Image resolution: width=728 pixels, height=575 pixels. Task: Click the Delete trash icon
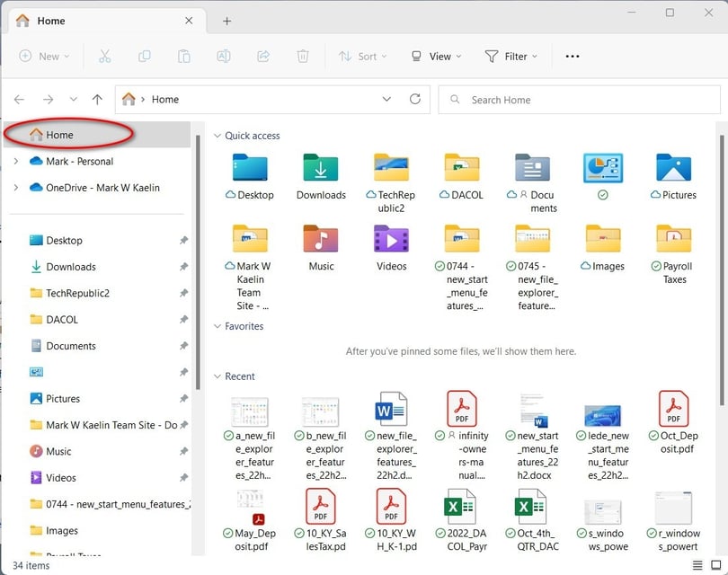(300, 56)
